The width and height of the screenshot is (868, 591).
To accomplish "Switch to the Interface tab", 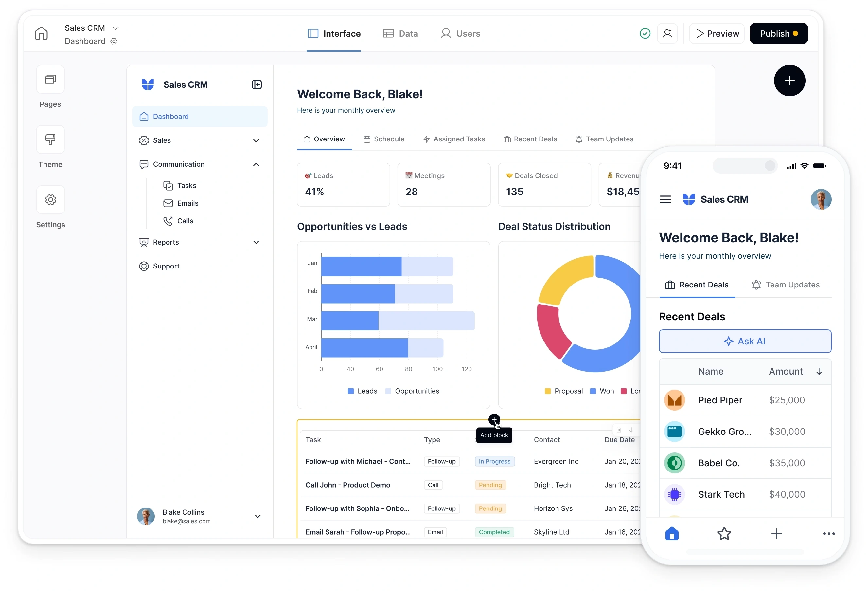I will 334,34.
